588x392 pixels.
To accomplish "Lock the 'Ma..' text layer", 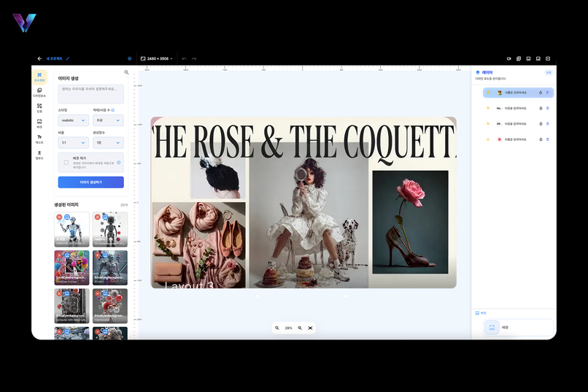I will click(541, 108).
